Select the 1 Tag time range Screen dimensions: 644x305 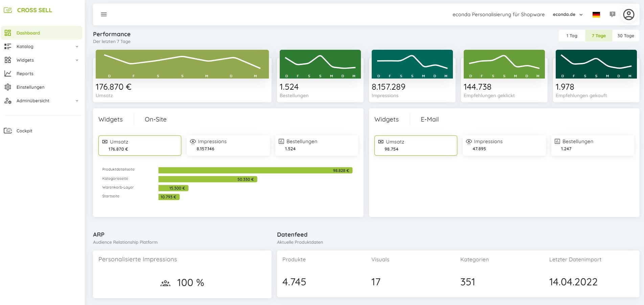572,36
